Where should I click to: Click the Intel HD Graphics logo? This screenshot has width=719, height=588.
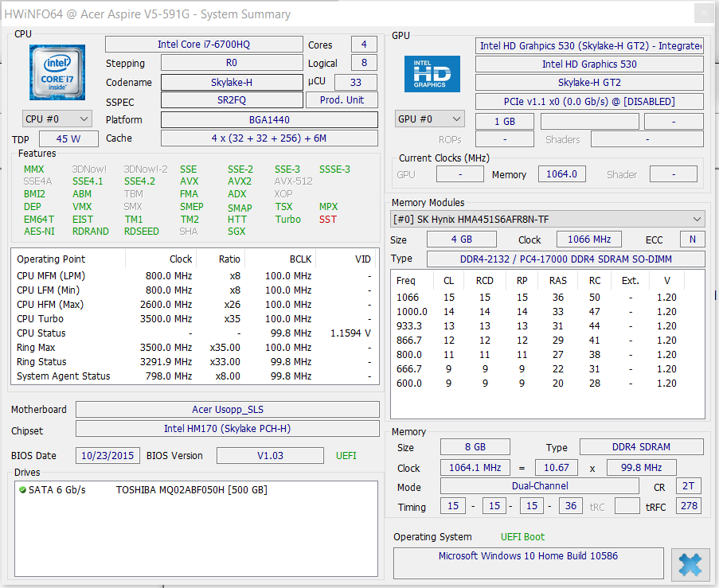(x=432, y=74)
